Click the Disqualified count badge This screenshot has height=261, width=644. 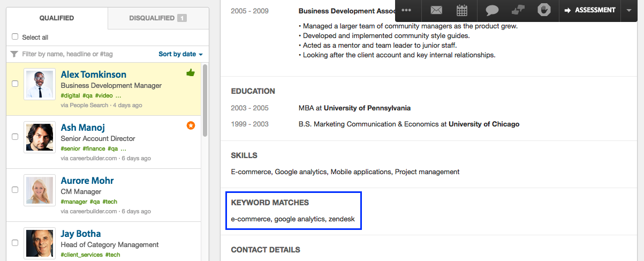[182, 18]
